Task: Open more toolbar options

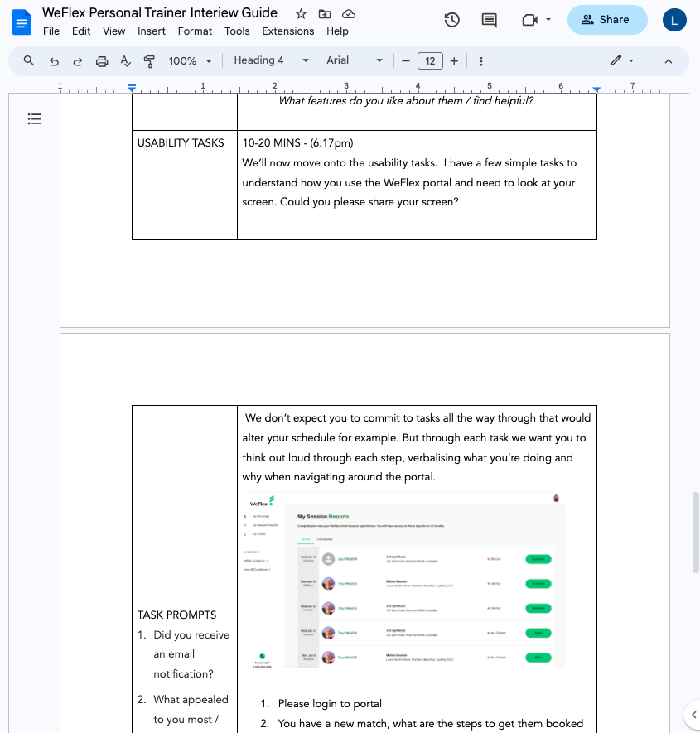Action: pos(481,61)
